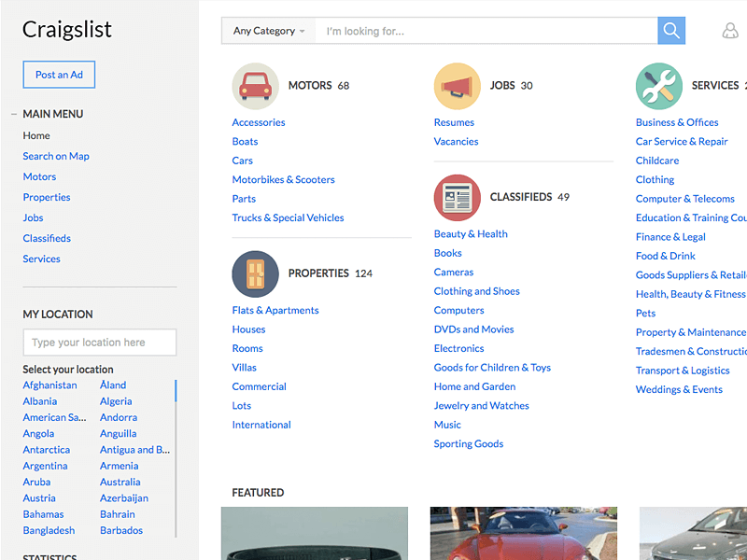This screenshot has width=747, height=560.
Task: Open Search on Map menu item
Action: tap(56, 156)
